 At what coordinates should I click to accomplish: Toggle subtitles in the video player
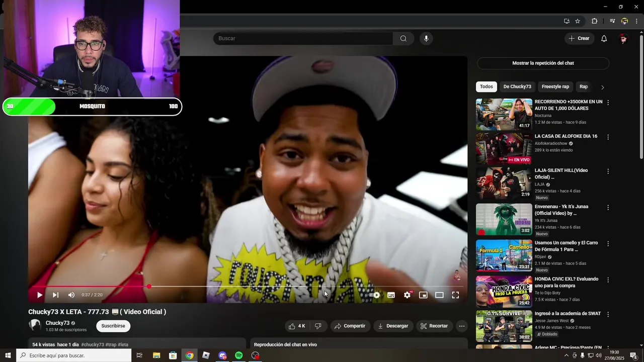pyautogui.click(x=391, y=295)
